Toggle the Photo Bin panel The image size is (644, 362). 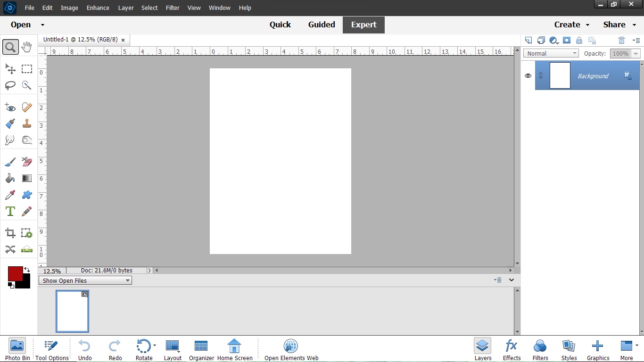[x=17, y=349]
